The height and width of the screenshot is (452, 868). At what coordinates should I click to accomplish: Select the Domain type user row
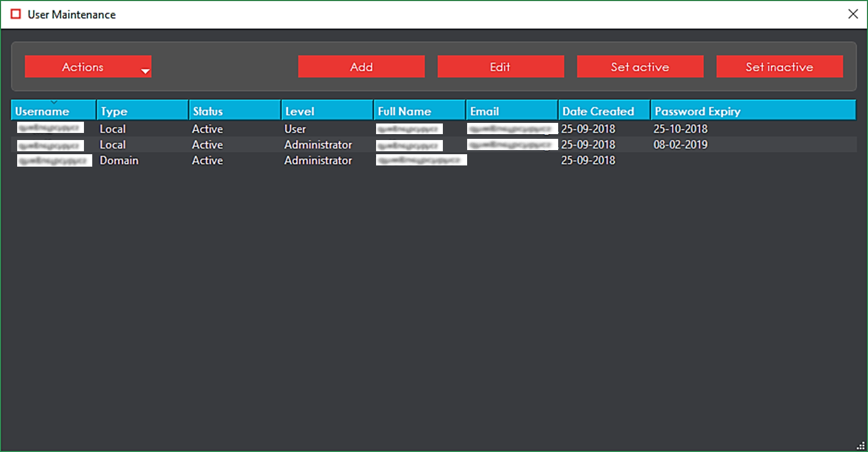pos(119,161)
